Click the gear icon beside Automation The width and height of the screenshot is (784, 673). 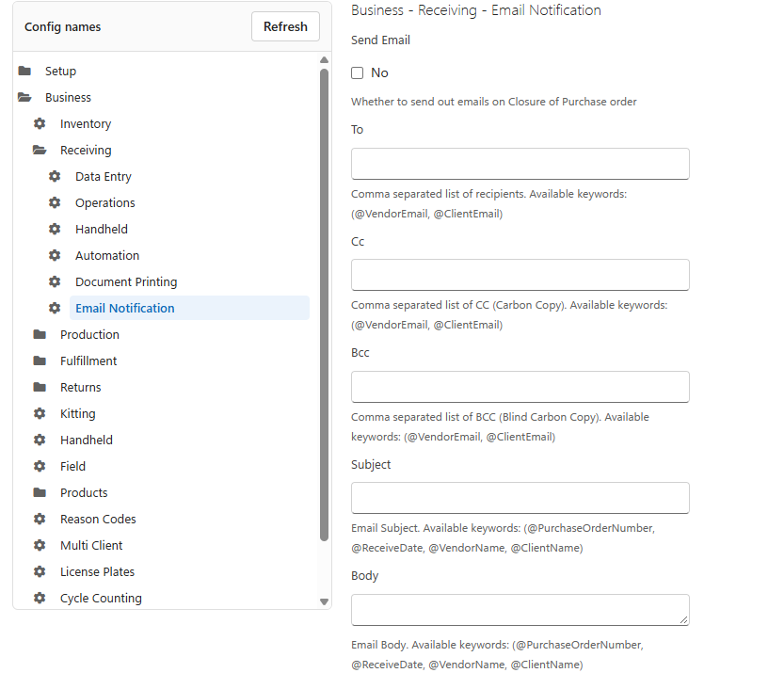(x=55, y=255)
